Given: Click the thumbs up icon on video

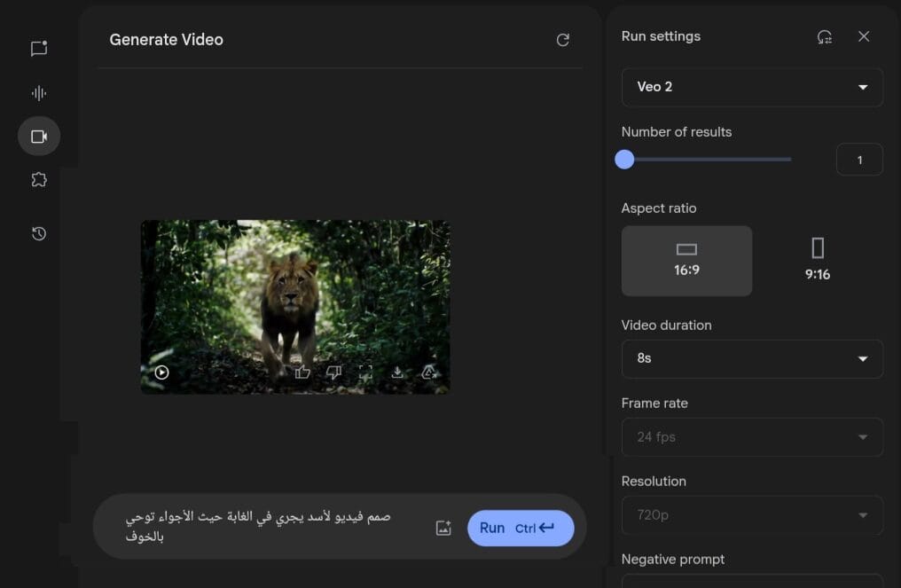Looking at the screenshot, I should point(302,372).
